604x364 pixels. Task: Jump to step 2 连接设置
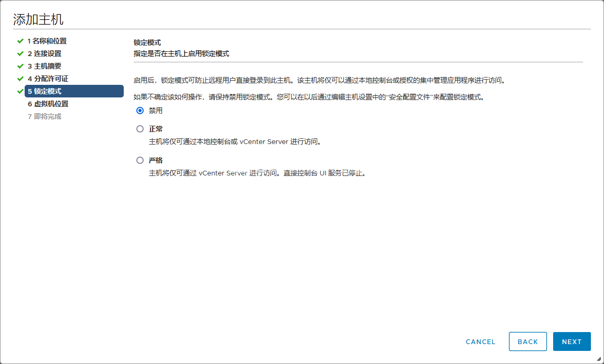[x=45, y=53]
